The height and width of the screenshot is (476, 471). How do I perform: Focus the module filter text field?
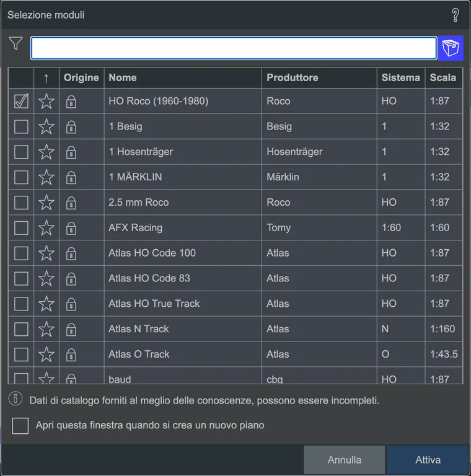[x=234, y=48]
